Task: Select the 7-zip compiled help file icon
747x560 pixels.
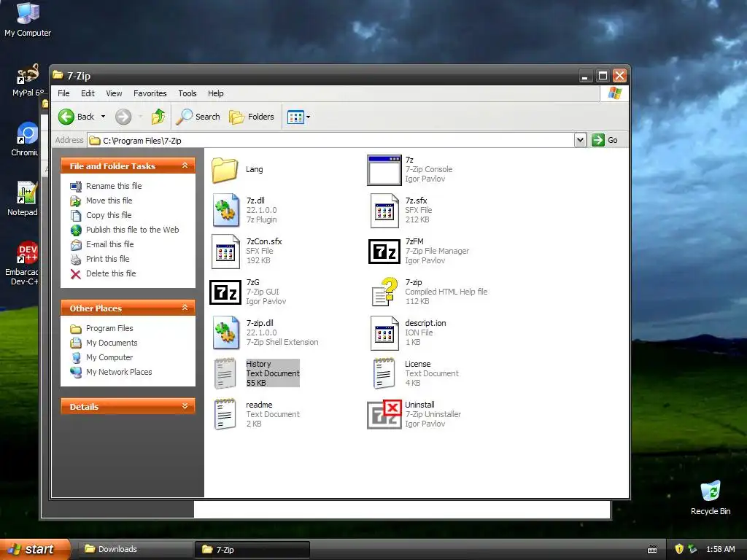Action: pos(384,292)
